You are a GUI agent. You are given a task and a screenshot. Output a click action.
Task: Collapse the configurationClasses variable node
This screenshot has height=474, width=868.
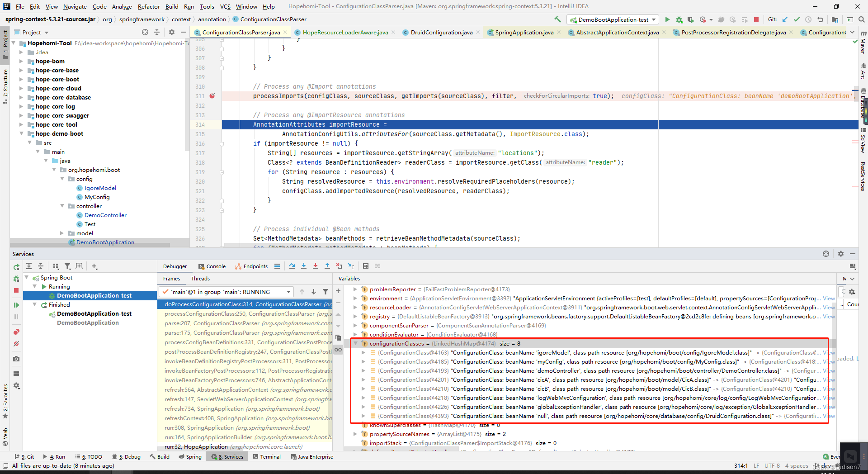(355, 343)
